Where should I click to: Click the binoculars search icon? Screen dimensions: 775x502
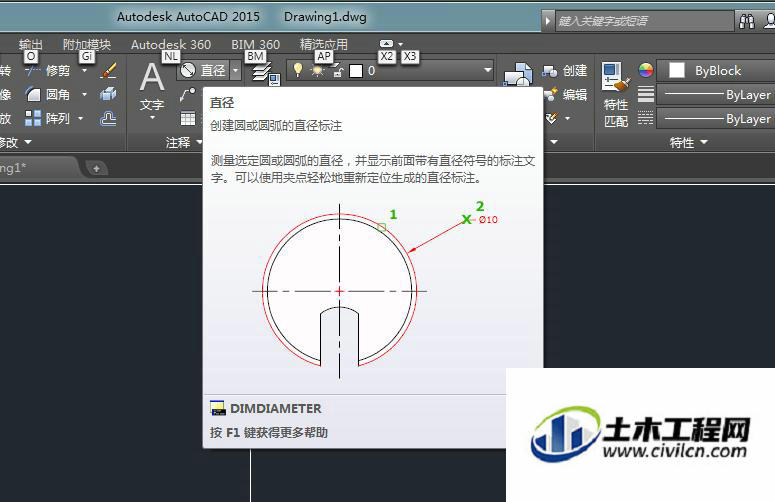coord(746,21)
